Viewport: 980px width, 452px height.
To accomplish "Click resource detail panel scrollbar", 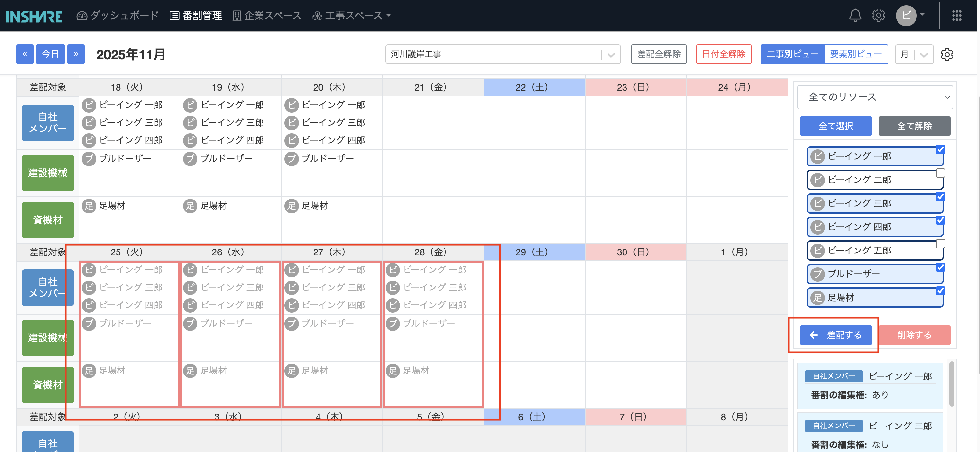I will point(952,384).
